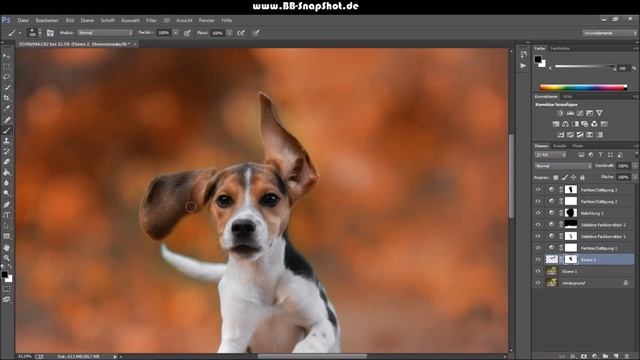Open the brush panel from options bar
Screen dimensions: 640x360
[x=50, y=33]
